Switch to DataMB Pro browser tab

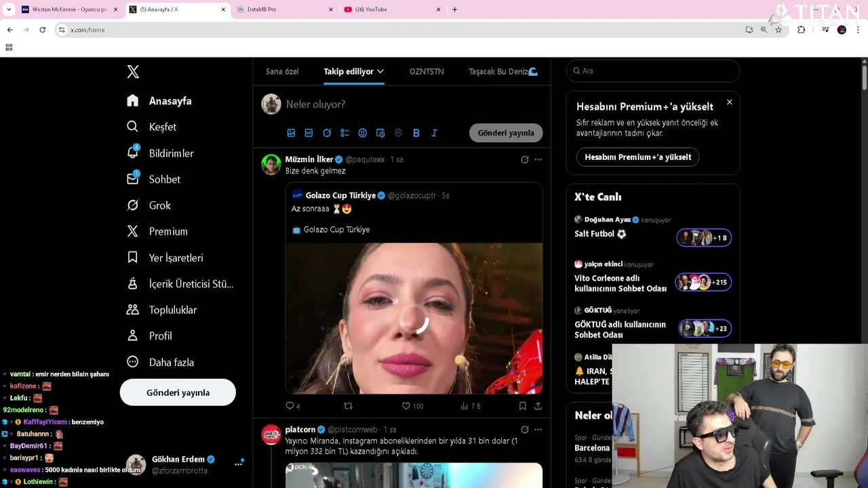pyautogui.click(x=285, y=9)
